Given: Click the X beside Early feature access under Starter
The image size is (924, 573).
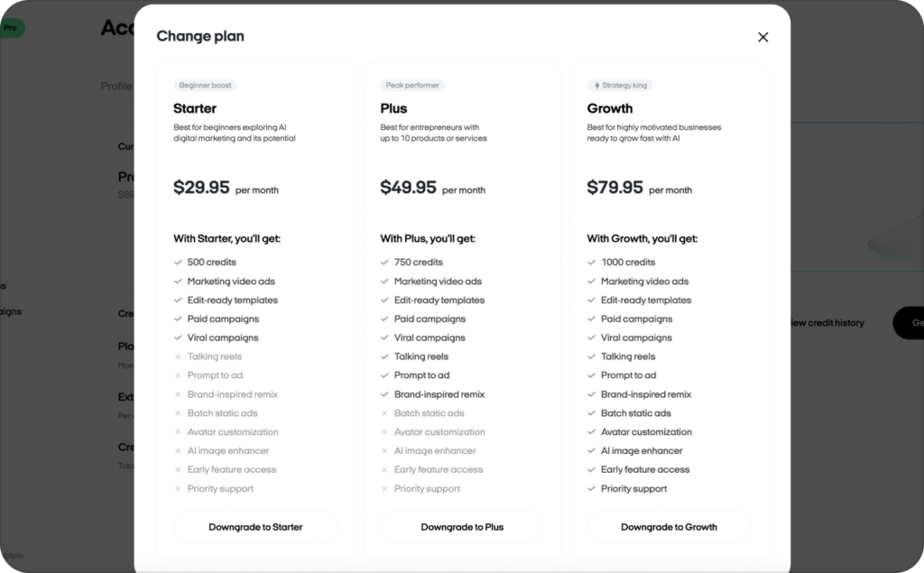Looking at the screenshot, I should pyautogui.click(x=178, y=469).
